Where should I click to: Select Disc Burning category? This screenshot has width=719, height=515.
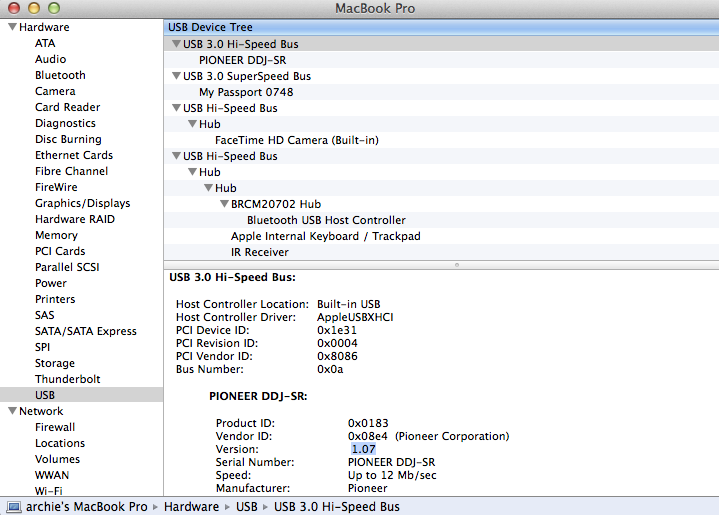[x=68, y=139]
